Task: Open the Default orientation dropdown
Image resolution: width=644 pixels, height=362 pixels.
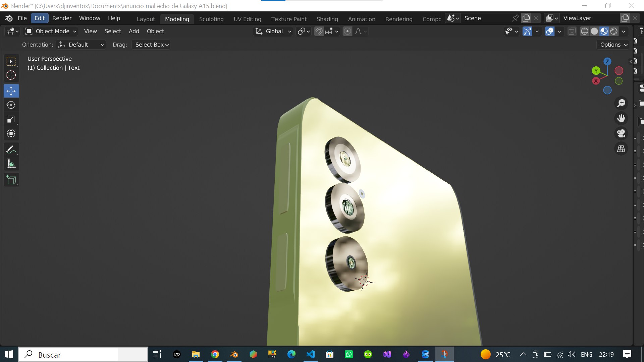Action: point(81,45)
